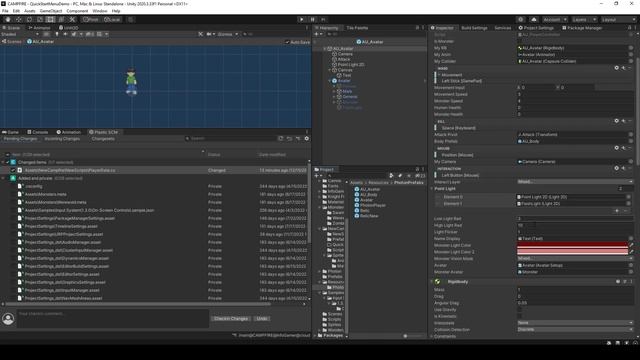Open Plastic SCM settings gear
Image resolution: width=640 pixels, height=360 pixels.
click(x=307, y=139)
